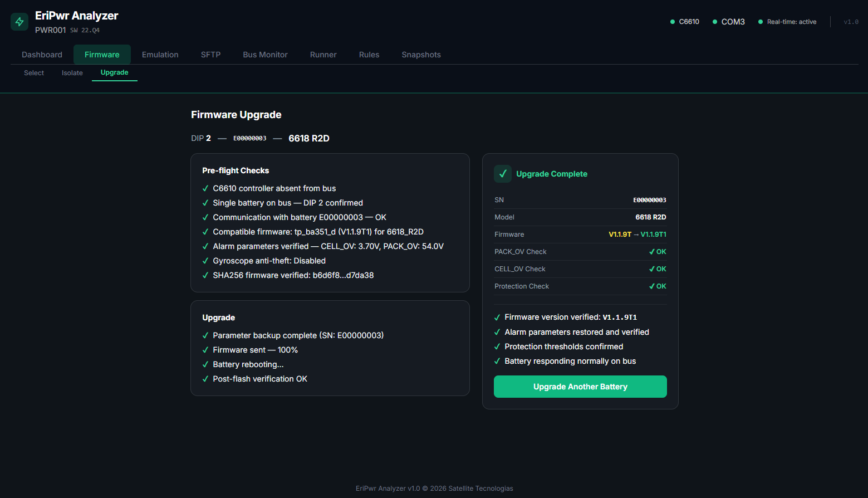
Task: Open the Rules tab
Action: click(369, 55)
